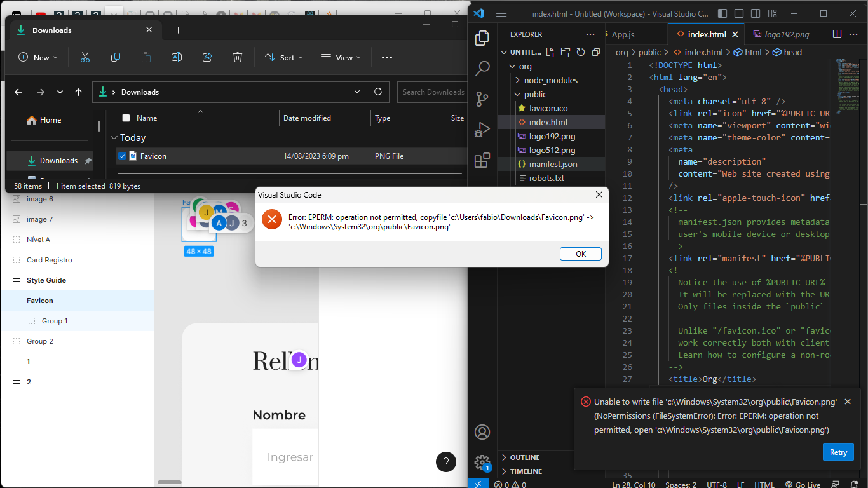The height and width of the screenshot is (488, 868).
Task: Go back in File Explorer navigation
Action: (18, 92)
